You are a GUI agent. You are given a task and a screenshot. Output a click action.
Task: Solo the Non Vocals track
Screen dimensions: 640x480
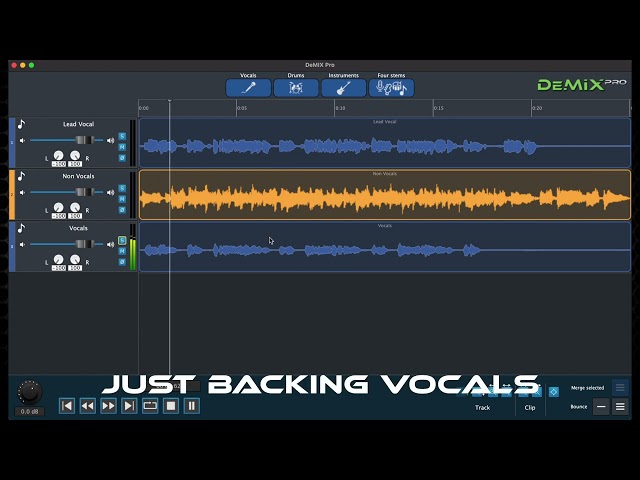122,188
